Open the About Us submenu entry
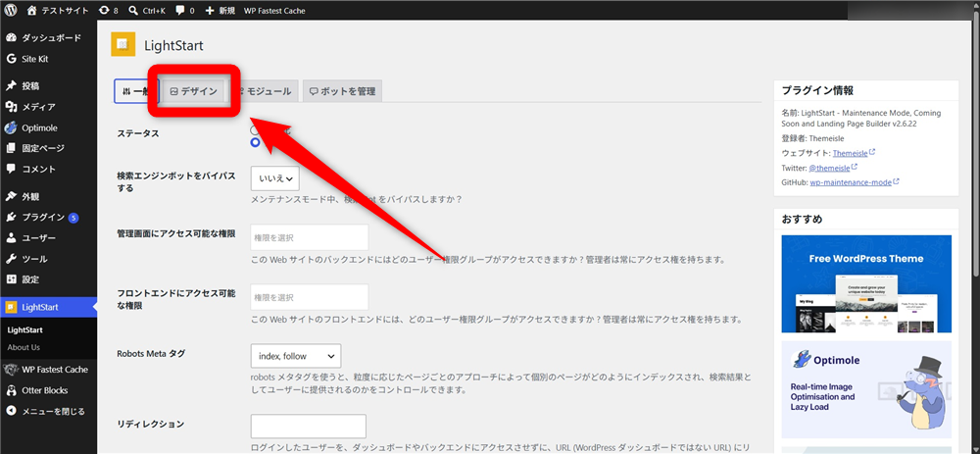Image resolution: width=980 pixels, height=454 pixels. tap(24, 347)
